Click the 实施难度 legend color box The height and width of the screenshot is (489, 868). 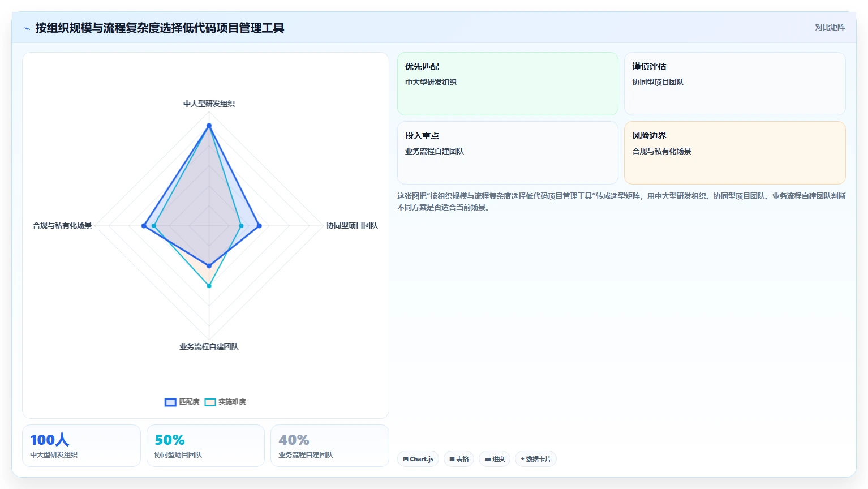(210, 402)
